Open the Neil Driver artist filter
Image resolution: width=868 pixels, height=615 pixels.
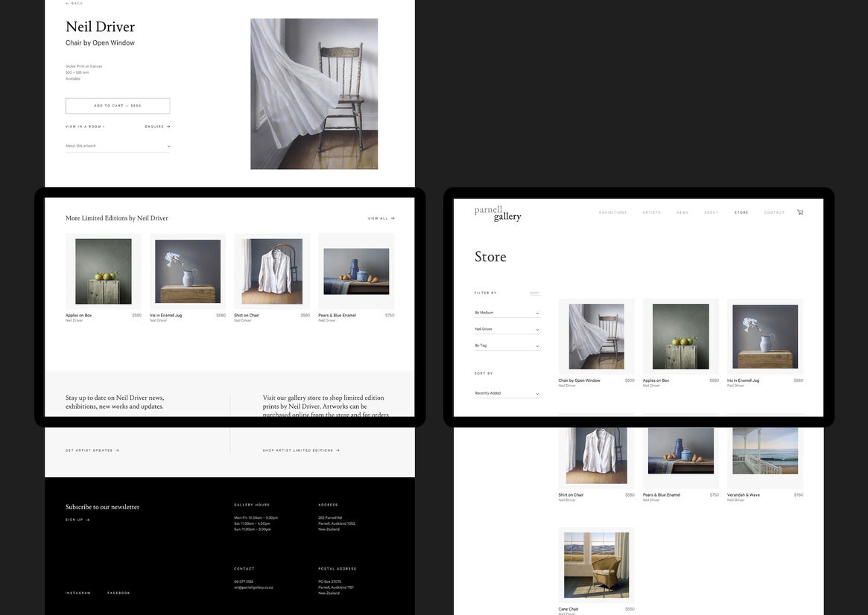507,329
